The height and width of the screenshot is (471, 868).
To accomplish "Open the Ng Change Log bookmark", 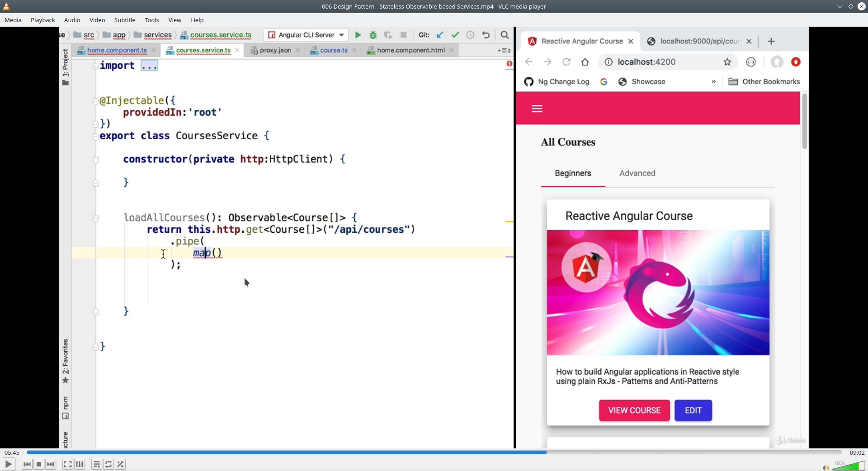I will coord(557,82).
